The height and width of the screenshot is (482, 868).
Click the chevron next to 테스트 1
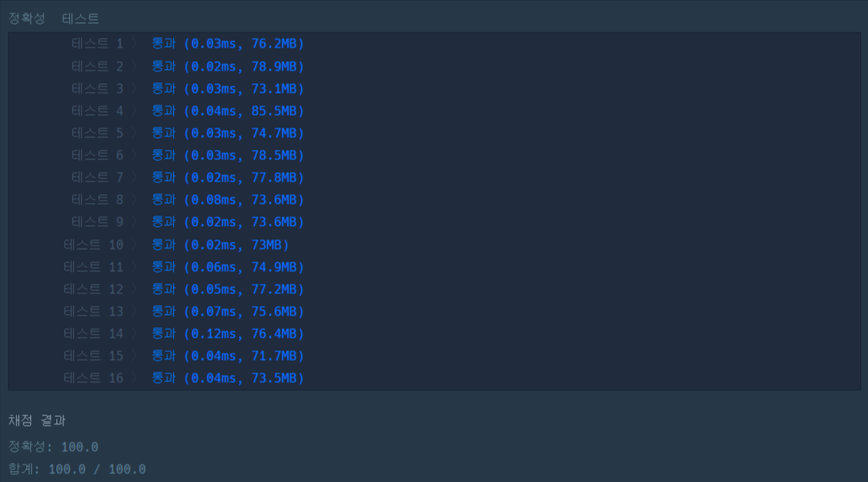click(135, 44)
